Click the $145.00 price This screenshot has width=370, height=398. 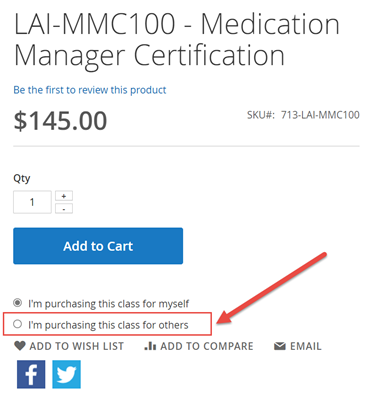point(60,121)
